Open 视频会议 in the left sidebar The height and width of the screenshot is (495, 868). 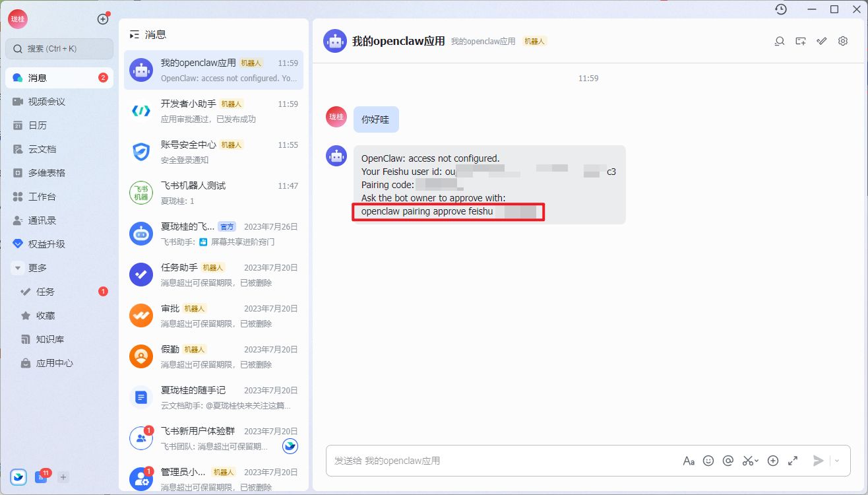coord(46,102)
